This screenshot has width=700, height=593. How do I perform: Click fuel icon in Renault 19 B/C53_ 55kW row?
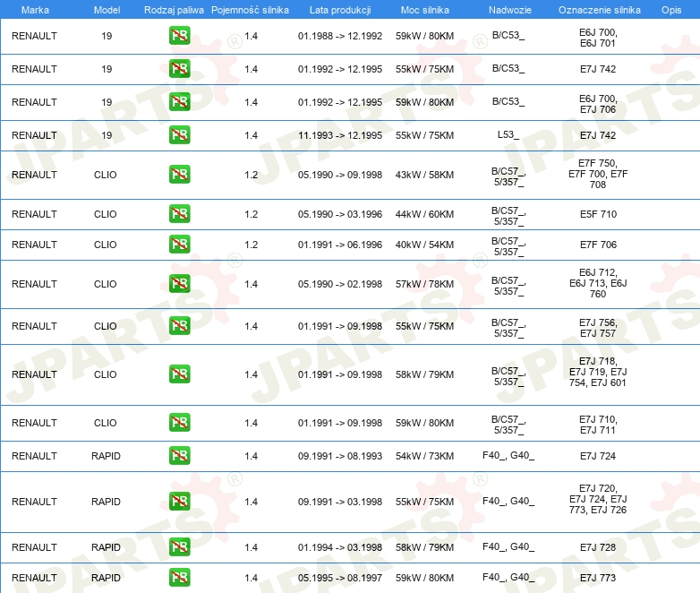(179, 69)
